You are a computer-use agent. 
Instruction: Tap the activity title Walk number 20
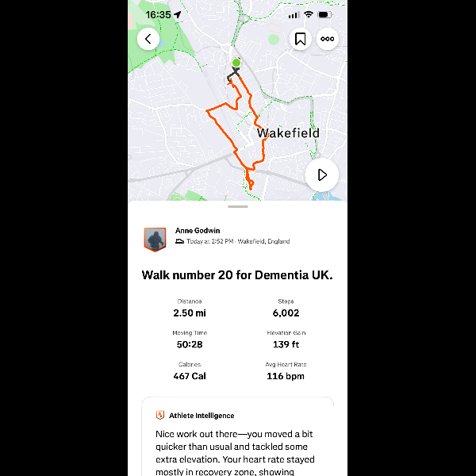coord(237,275)
